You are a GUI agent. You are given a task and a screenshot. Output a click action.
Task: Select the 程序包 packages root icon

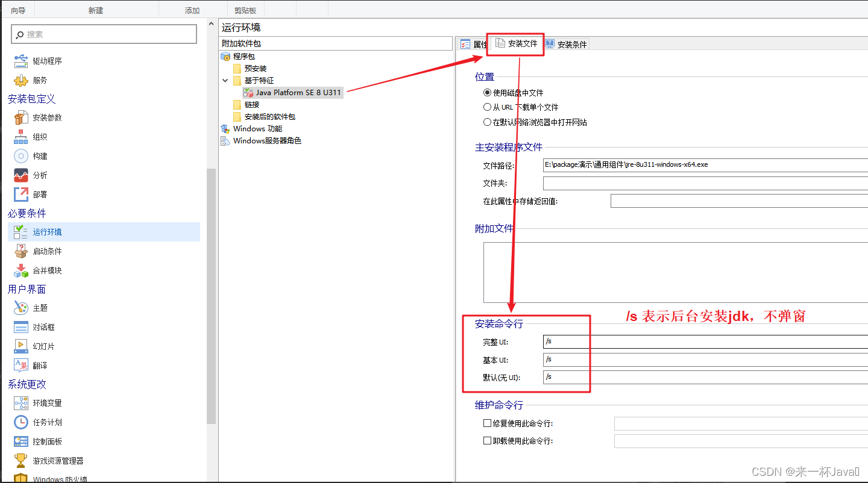(225, 56)
